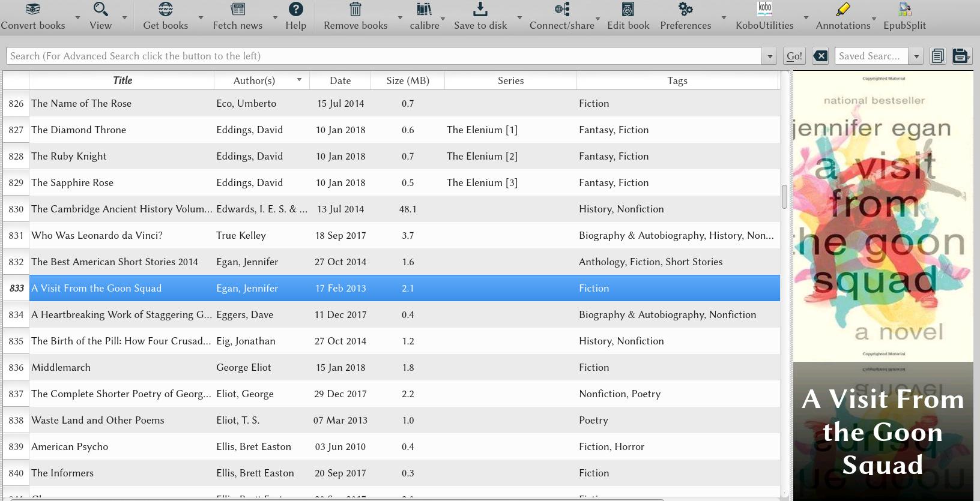Screen dimensions: 980x501
Task: Select The Diamond Throne row title
Action: (x=79, y=130)
